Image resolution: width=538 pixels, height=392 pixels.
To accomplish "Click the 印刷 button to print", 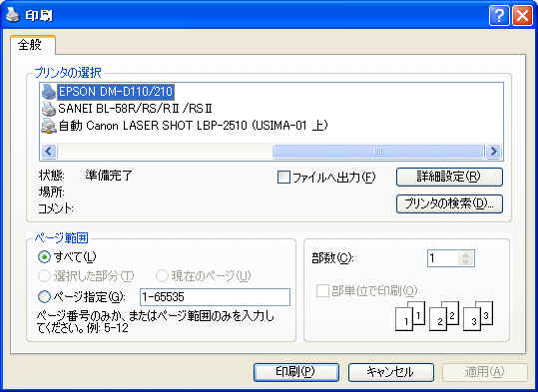I will coord(296,372).
